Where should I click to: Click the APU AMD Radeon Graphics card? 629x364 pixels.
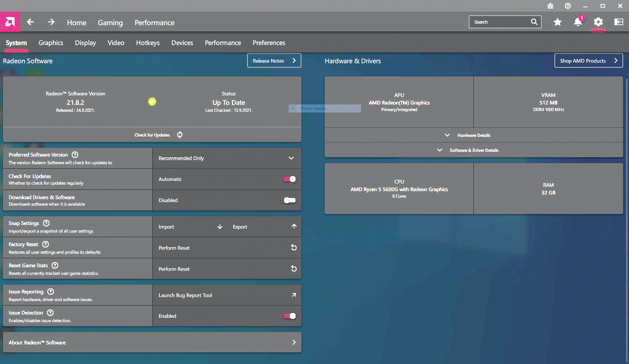click(x=399, y=102)
